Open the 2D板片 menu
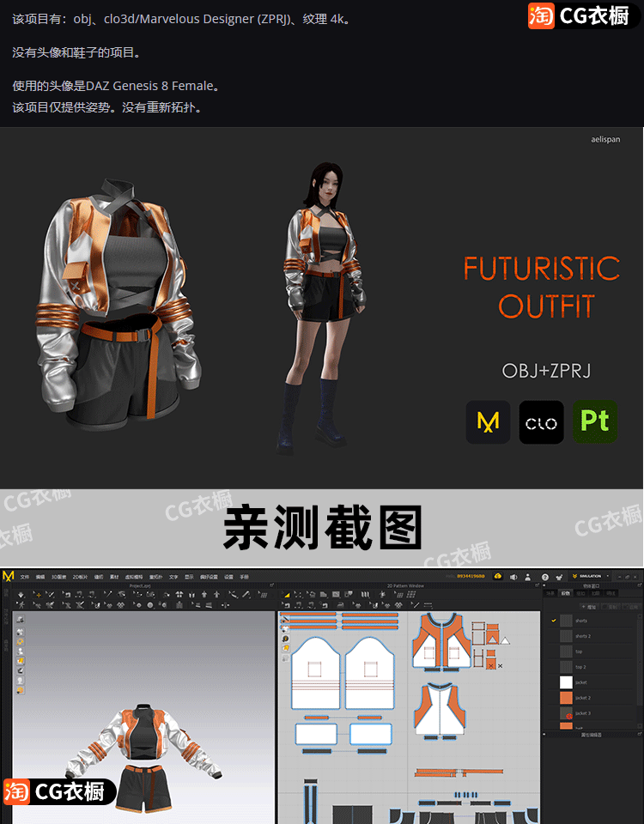Image resolution: width=644 pixels, height=824 pixels. [x=80, y=577]
